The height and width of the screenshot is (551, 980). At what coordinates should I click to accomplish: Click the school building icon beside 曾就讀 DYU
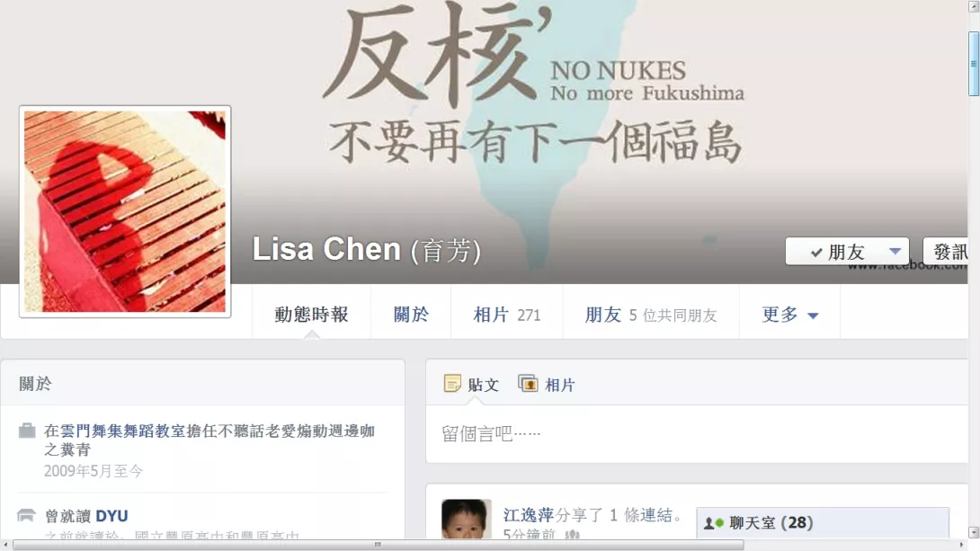[26, 515]
